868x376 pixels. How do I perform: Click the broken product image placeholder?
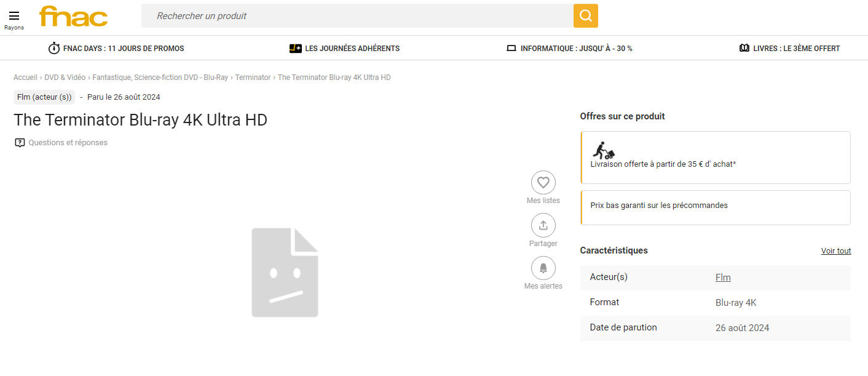(x=285, y=273)
